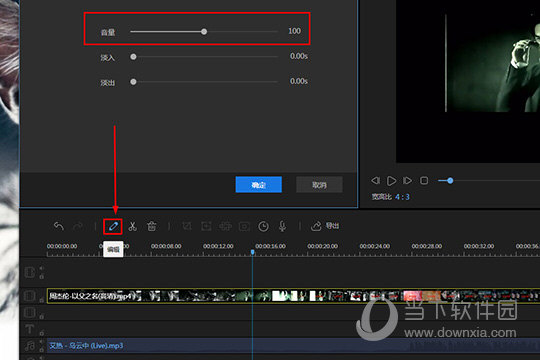Play the preview video
The image size is (540, 360).
(391, 181)
